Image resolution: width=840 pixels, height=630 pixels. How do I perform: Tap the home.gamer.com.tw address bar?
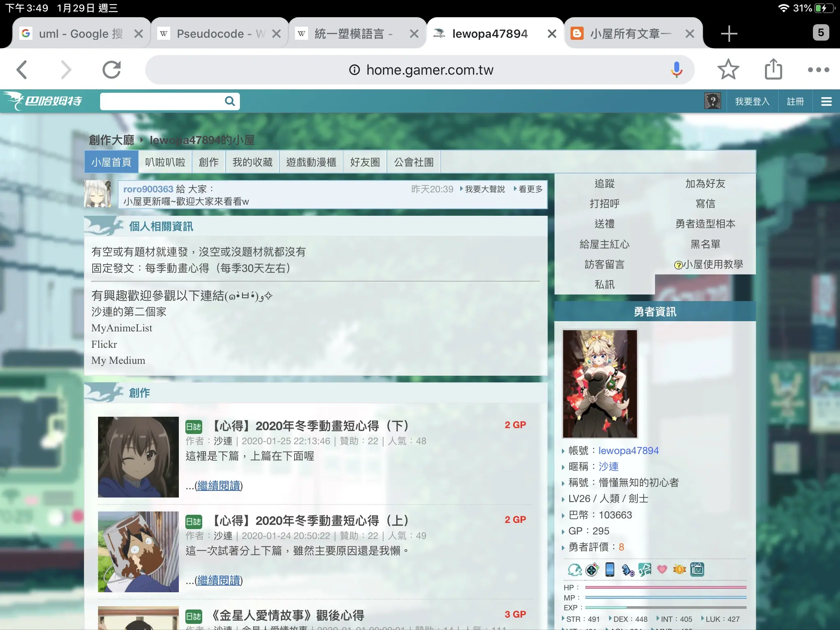click(x=420, y=70)
